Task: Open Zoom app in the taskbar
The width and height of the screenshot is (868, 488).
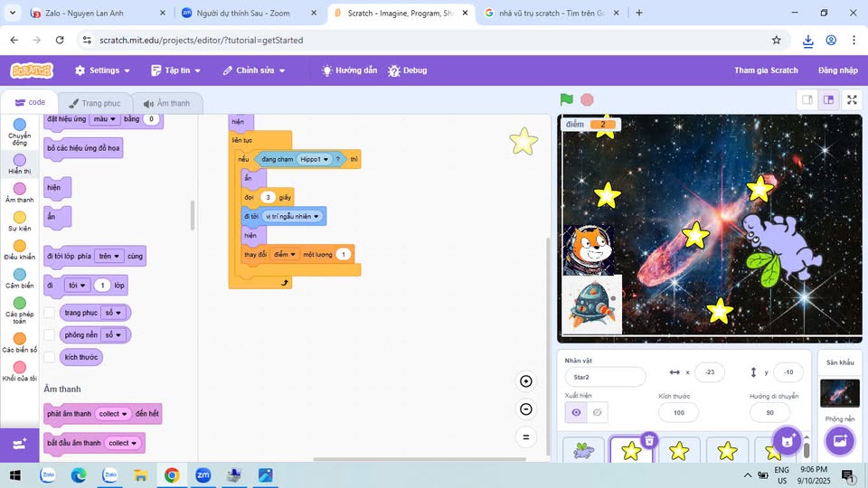Action: (x=203, y=475)
